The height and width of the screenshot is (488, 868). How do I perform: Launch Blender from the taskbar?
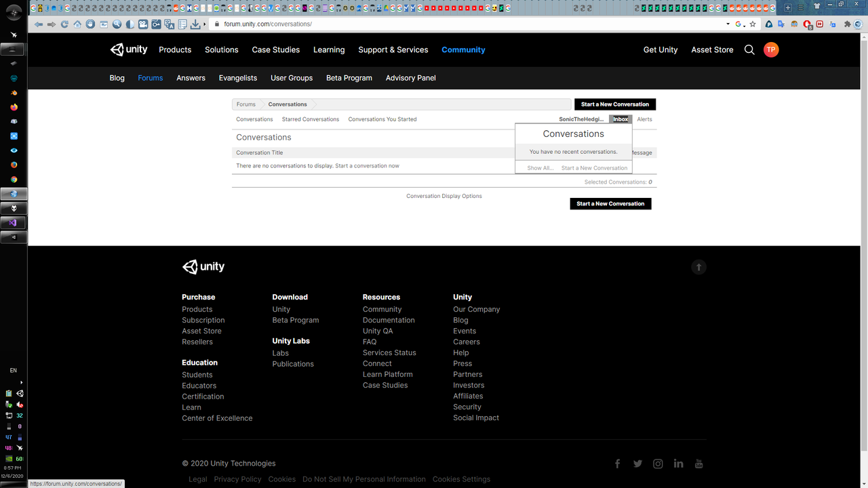(x=14, y=93)
